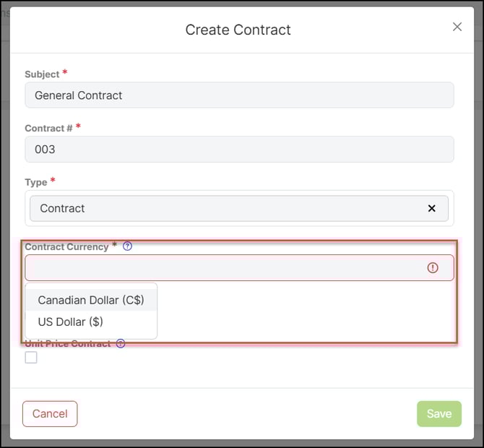Click the empty Contract Currency dropdown field
This screenshot has width=484, height=448.
pyautogui.click(x=224, y=268)
